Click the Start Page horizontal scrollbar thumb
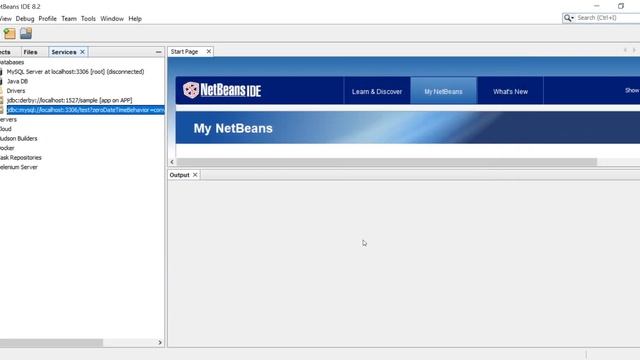 click(387, 162)
